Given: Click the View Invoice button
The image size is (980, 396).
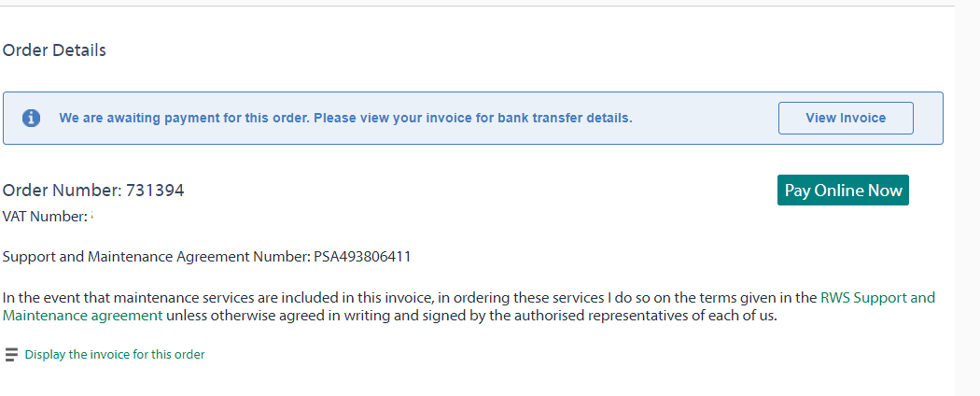Looking at the screenshot, I should (x=846, y=119).
